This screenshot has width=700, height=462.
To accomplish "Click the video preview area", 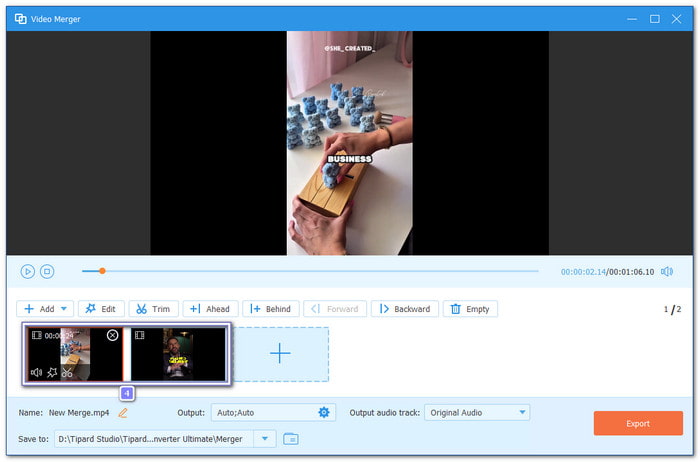I will click(x=350, y=143).
